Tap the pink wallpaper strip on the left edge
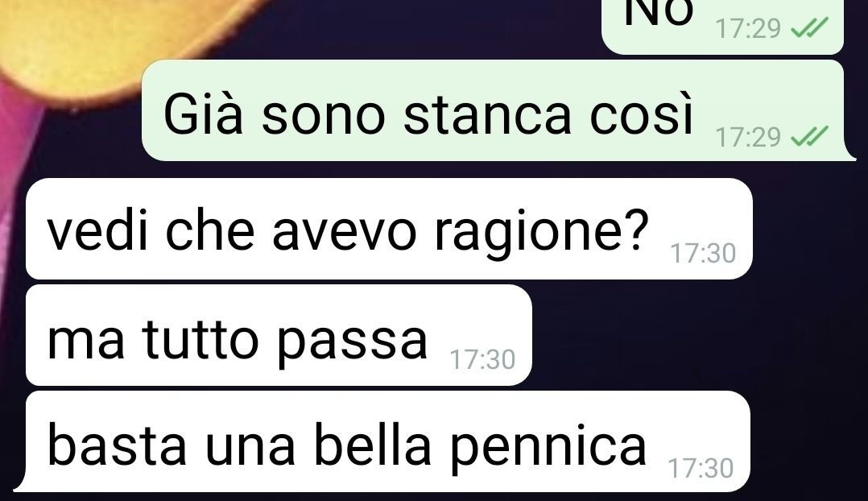This screenshot has height=501, width=868. point(12,183)
